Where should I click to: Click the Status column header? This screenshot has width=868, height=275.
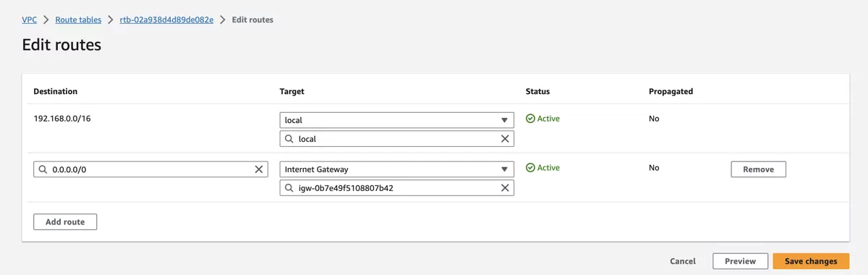click(x=537, y=91)
